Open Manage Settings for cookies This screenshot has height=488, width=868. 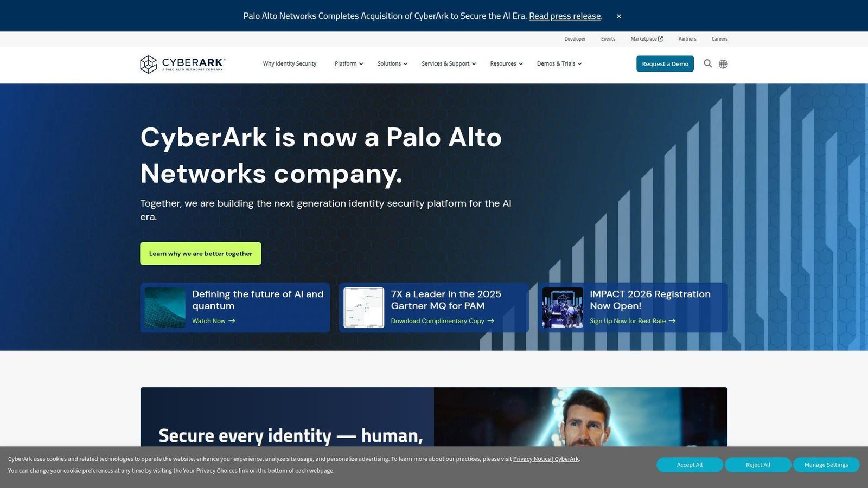point(826,465)
